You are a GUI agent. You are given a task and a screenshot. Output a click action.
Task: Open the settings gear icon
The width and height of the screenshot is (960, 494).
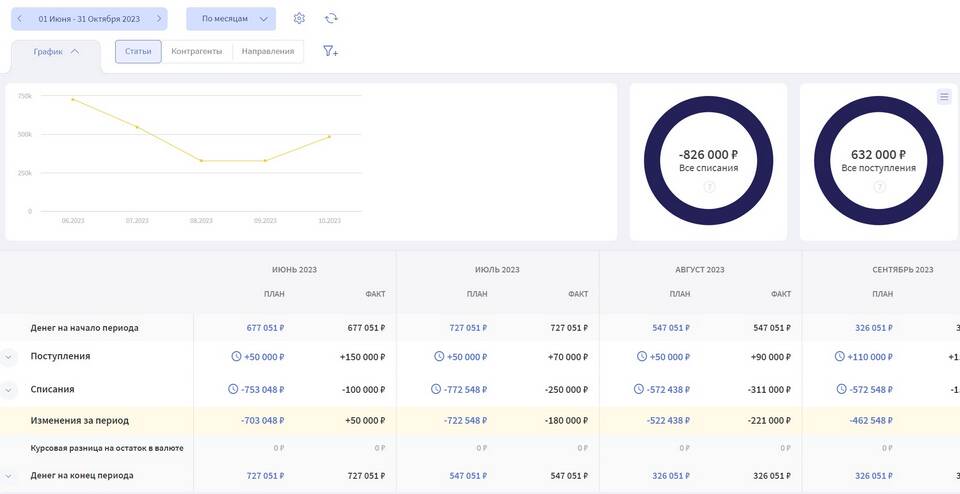299,18
